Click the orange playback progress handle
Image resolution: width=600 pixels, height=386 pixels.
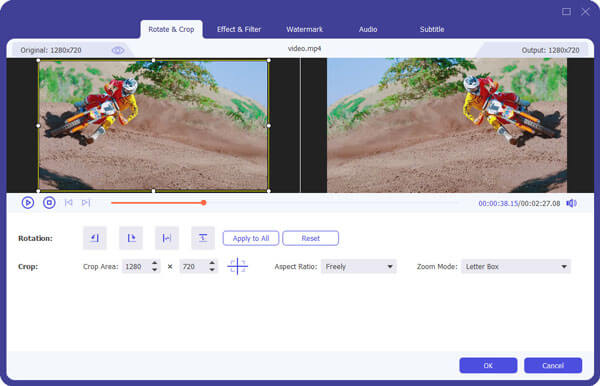204,203
